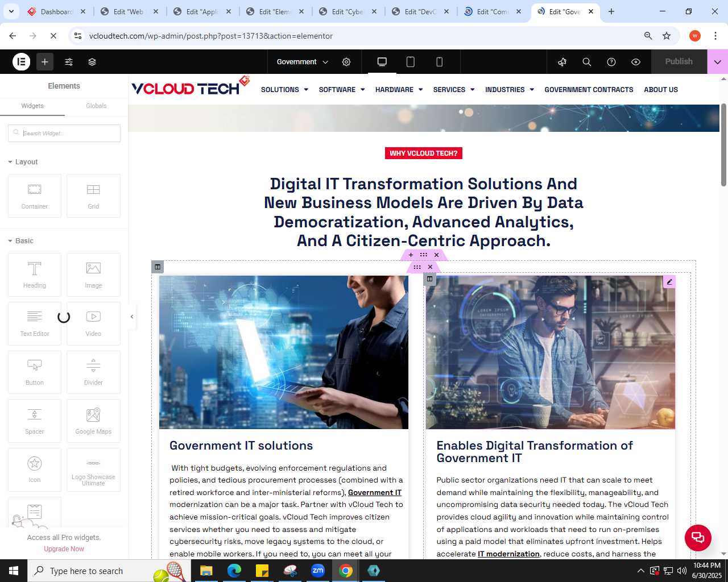The image size is (728, 582).
Task: Bookmark this page star icon
Action: [x=667, y=36]
